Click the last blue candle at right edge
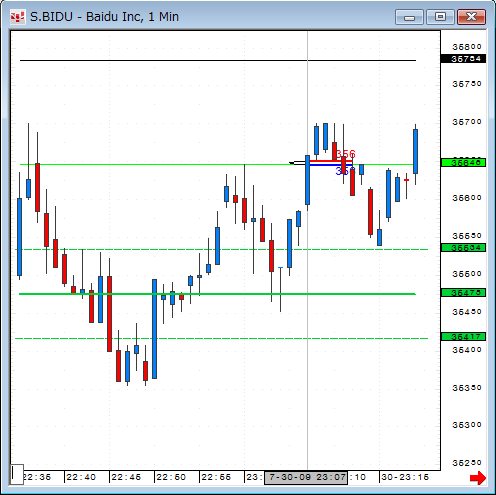496x495 pixels. pyautogui.click(x=415, y=152)
